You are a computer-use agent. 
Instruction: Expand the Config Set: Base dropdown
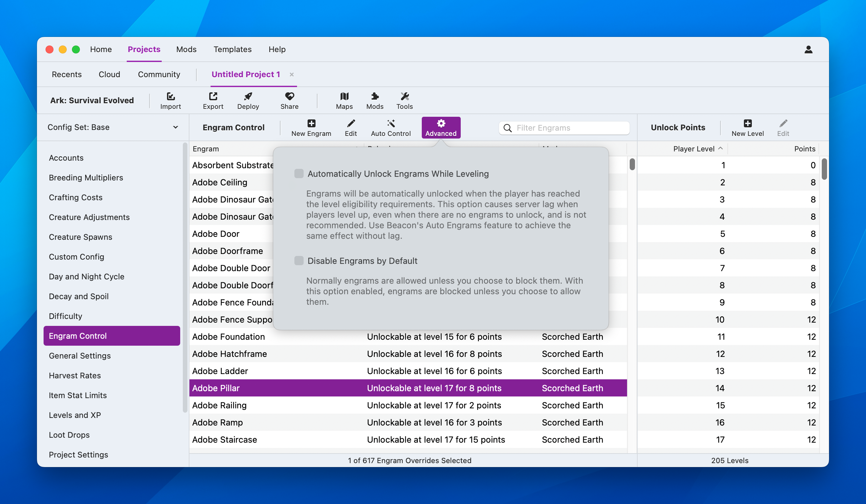click(x=113, y=127)
